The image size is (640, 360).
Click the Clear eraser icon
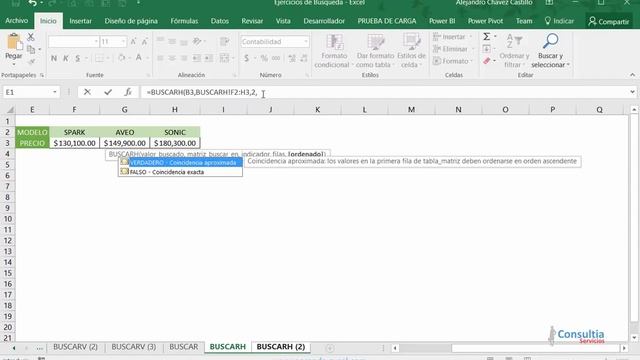pos(487,61)
